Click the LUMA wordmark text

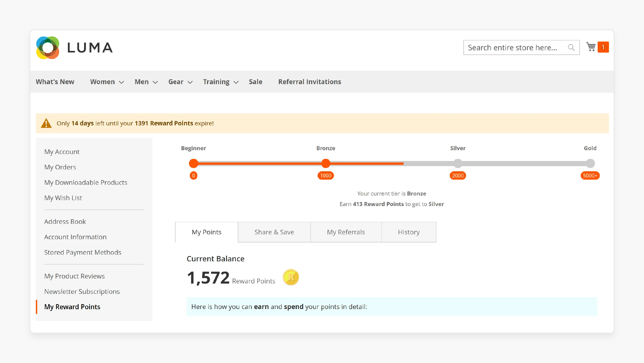tap(90, 48)
